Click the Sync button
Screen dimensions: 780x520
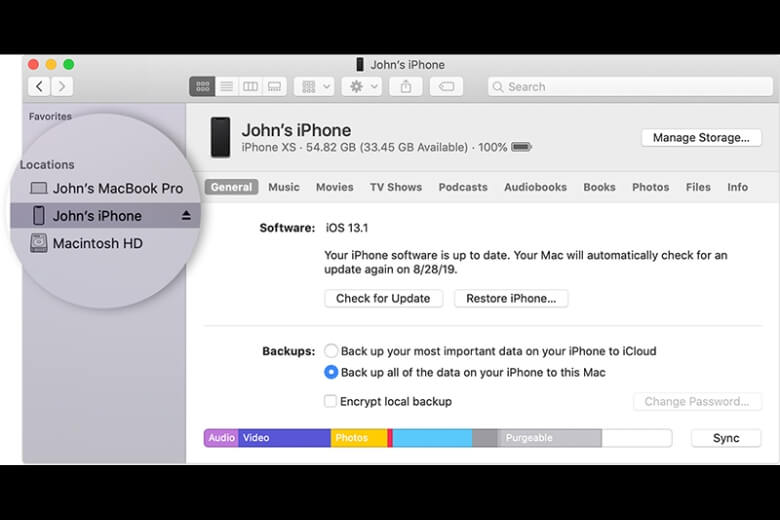click(x=726, y=438)
